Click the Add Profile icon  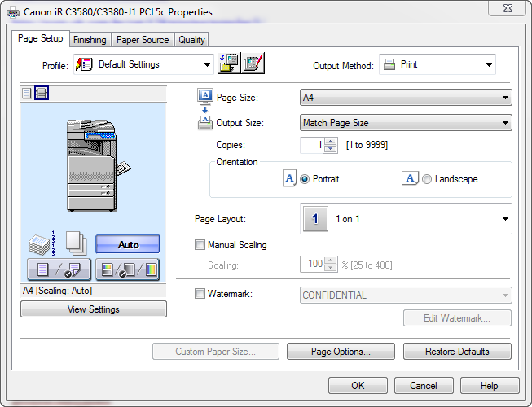point(229,63)
